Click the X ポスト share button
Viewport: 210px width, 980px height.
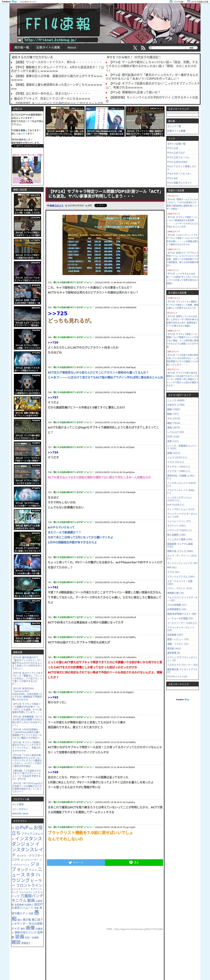101,205
